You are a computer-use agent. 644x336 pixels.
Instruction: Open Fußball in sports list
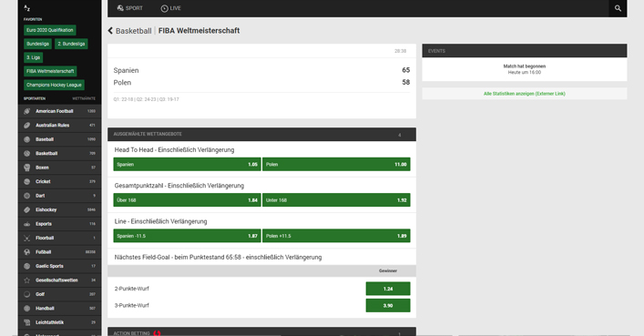pyautogui.click(x=59, y=252)
